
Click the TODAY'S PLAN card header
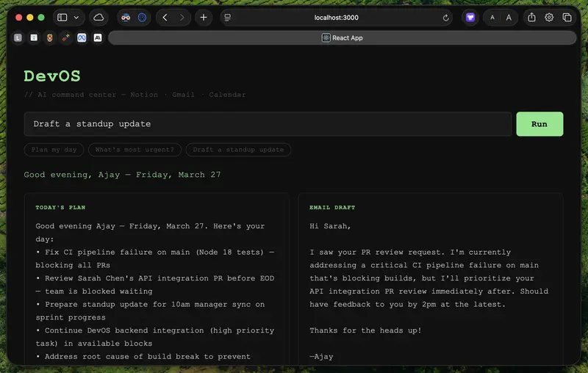pyautogui.click(x=60, y=208)
